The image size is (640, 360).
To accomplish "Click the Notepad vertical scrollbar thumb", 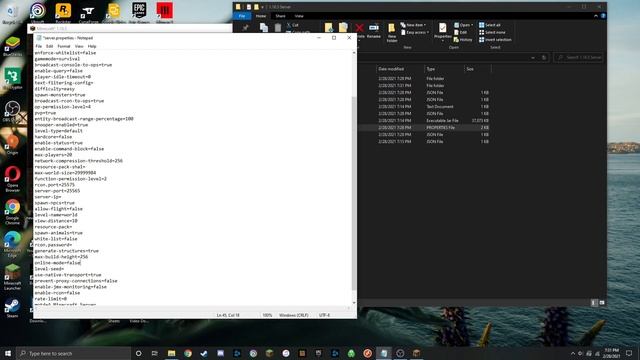I will pos(354,193).
